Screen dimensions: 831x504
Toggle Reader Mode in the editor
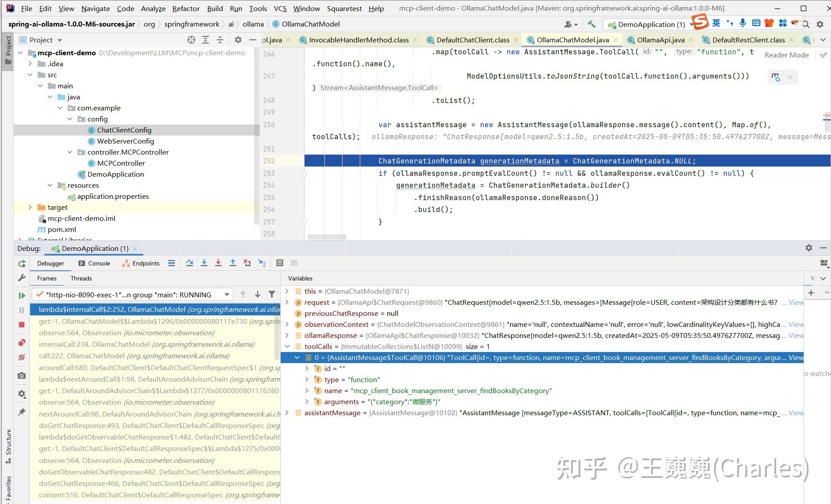pos(786,55)
